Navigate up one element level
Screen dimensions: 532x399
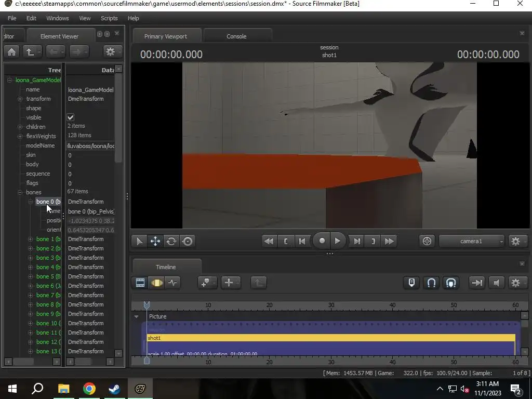coord(32,52)
